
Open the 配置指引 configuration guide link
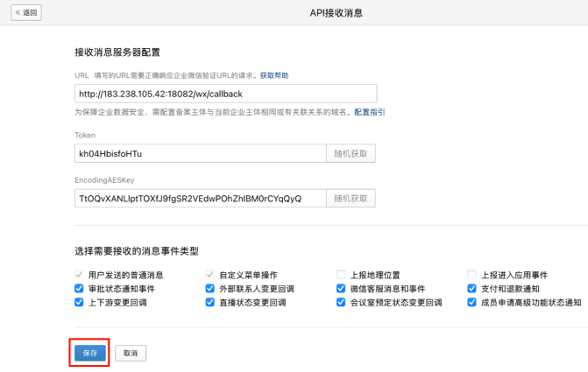pyautogui.click(x=369, y=112)
